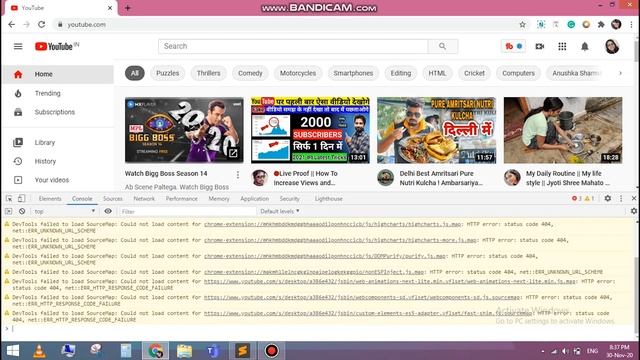This screenshot has height=360, width=640.
Task: Create a live expression with eye icon
Action: pos(108,211)
